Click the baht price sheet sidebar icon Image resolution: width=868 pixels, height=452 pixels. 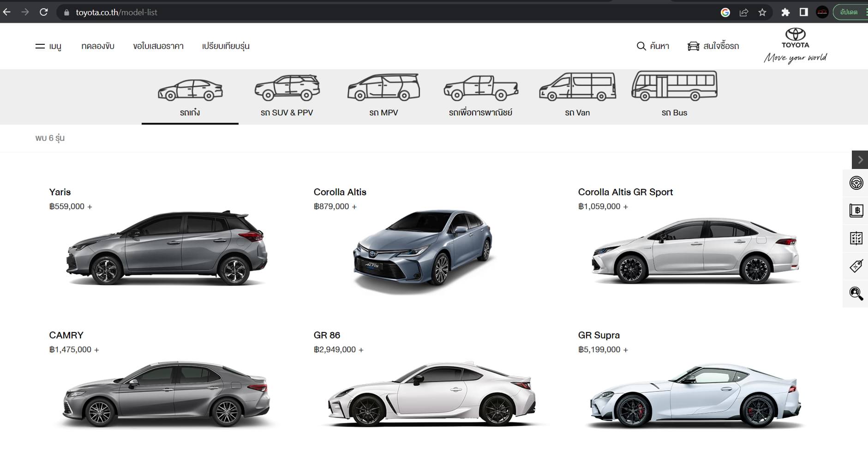point(856,211)
